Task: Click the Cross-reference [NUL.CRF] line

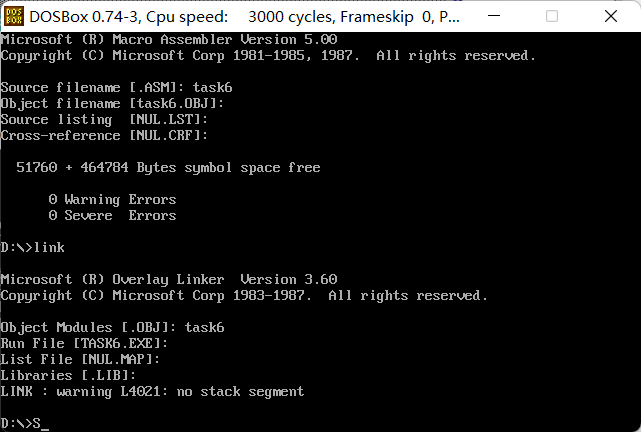Action: point(104,135)
